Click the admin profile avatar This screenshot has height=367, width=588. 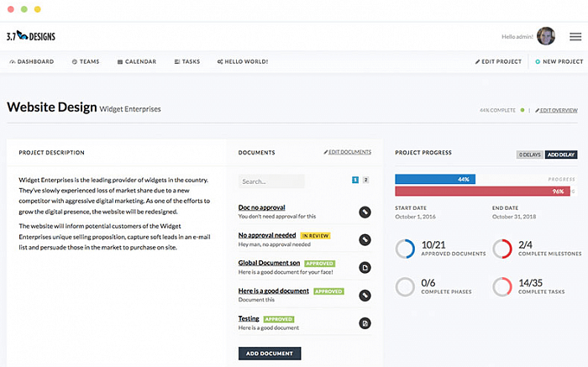click(546, 36)
